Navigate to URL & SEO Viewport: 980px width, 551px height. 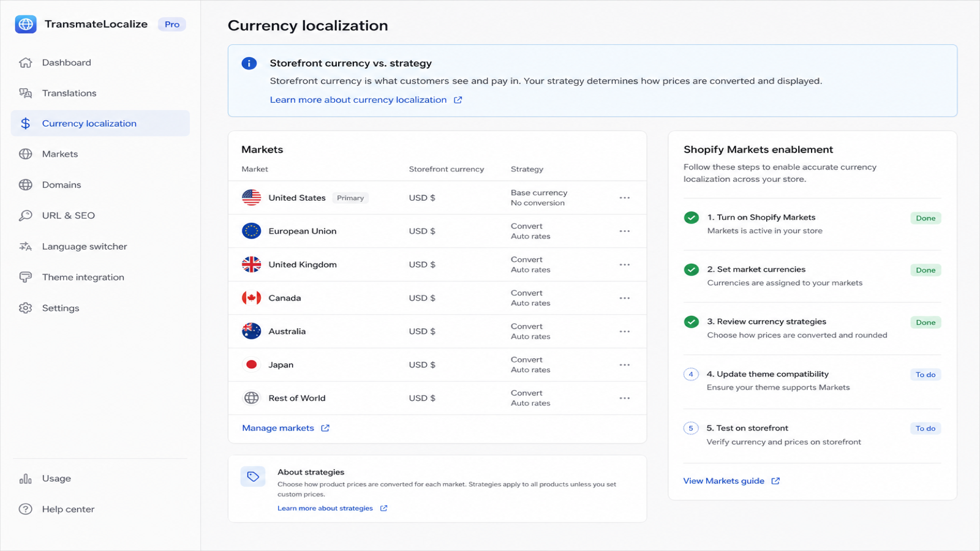click(x=100, y=216)
